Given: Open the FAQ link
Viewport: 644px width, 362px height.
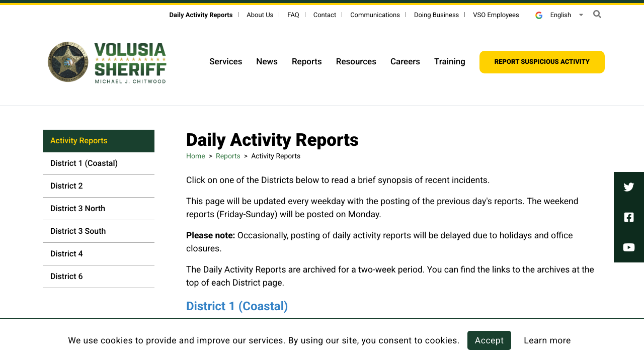Looking at the screenshot, I should click(293, 15).
